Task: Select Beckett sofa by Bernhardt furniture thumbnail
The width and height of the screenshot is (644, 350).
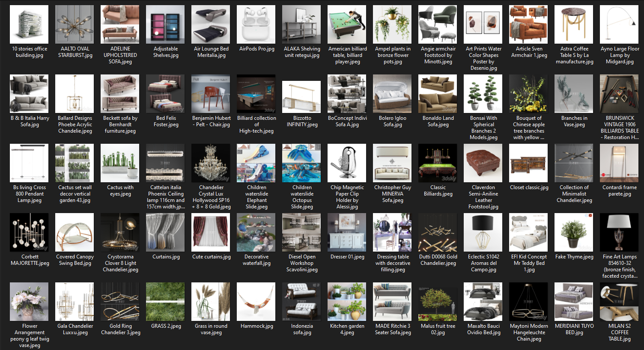Action: pos(120,94)
